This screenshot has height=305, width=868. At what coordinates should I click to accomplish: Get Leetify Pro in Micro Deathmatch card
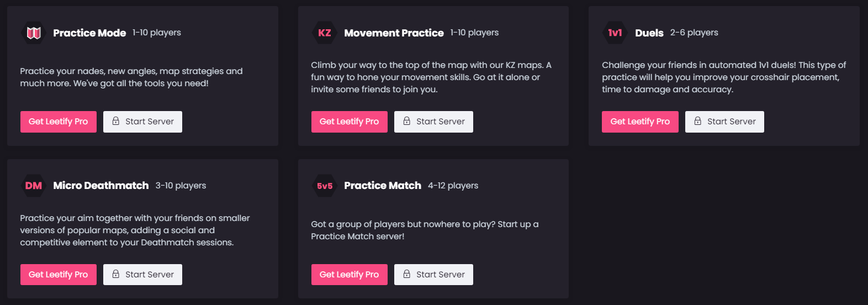click(59, 275)
